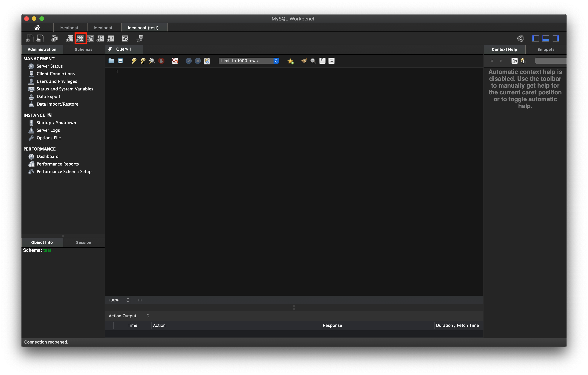Screen dimensions: 588x375
Task: Create a new SQL tab
Action: [x=30, y=38]
